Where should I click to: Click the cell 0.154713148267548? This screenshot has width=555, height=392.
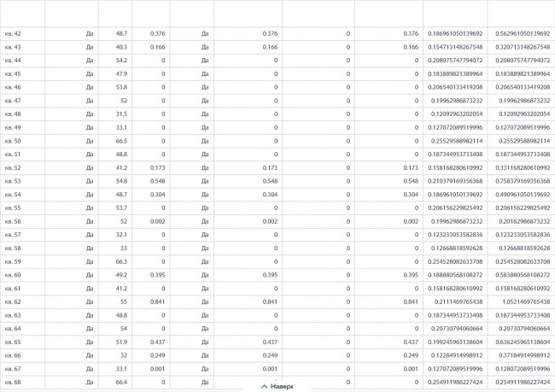tap(455, 47)
